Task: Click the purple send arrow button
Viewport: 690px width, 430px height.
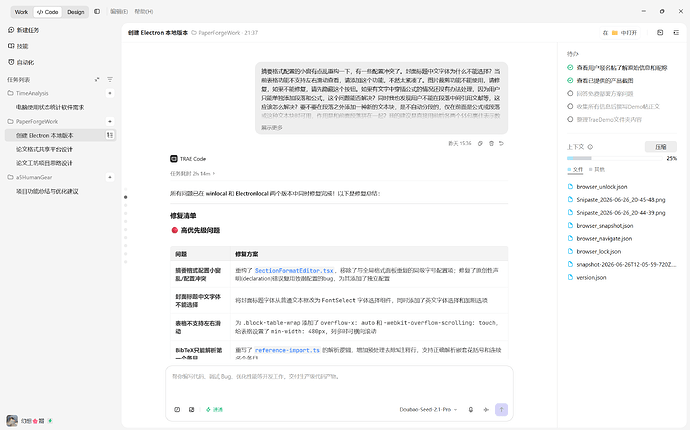Action: (501, 409)
